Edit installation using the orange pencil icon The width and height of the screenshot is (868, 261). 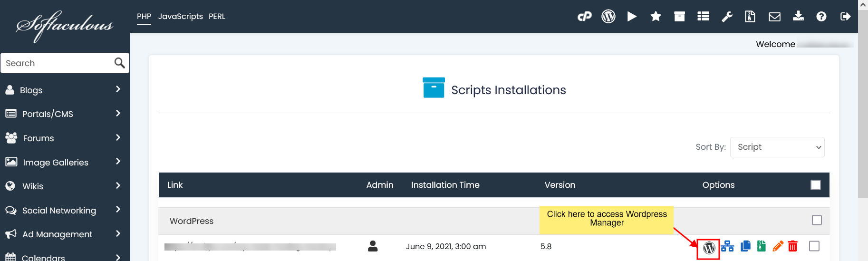coord(778,246)
